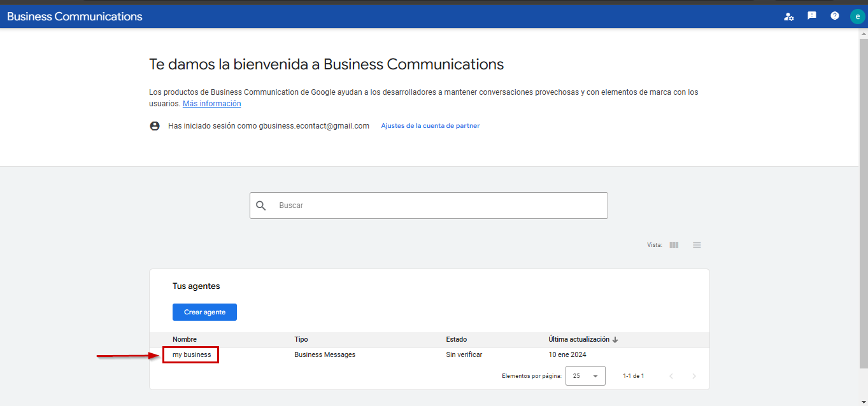
Task: Click the Crear agente button
Action: point(204,312)
